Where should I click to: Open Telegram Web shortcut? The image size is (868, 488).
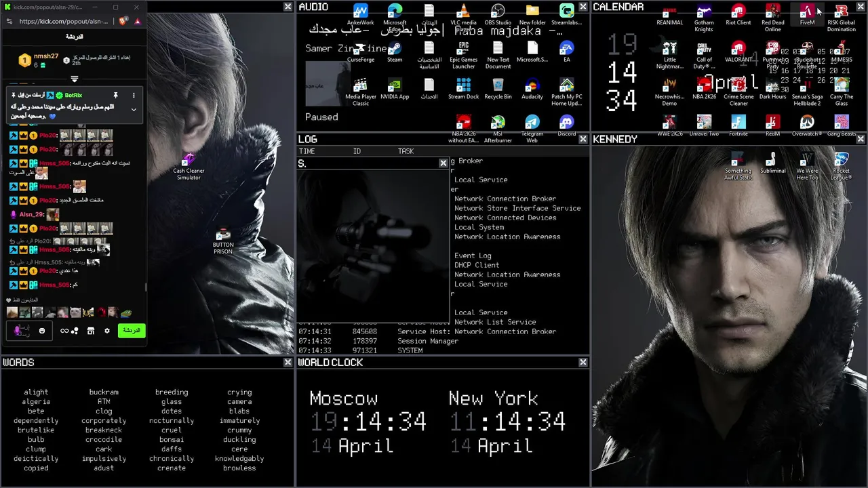[x=532, y=129]
